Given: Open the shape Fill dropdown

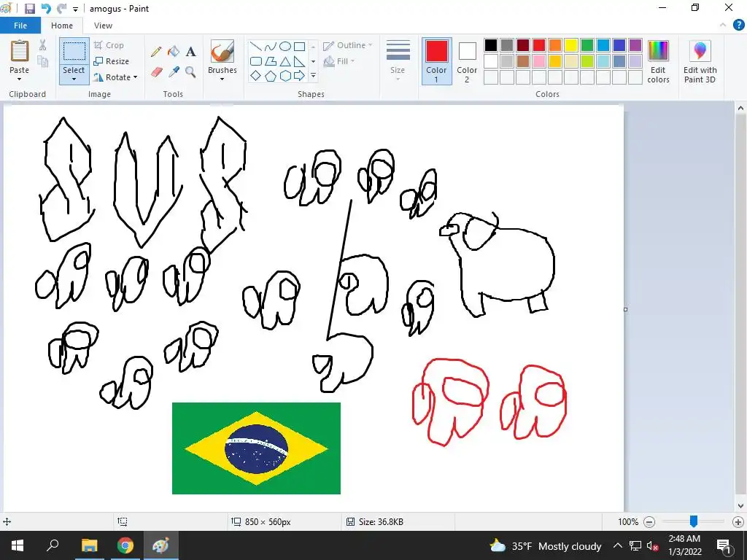Looking at the screenshot, I should pyautogui.click(x=339, y=61).
